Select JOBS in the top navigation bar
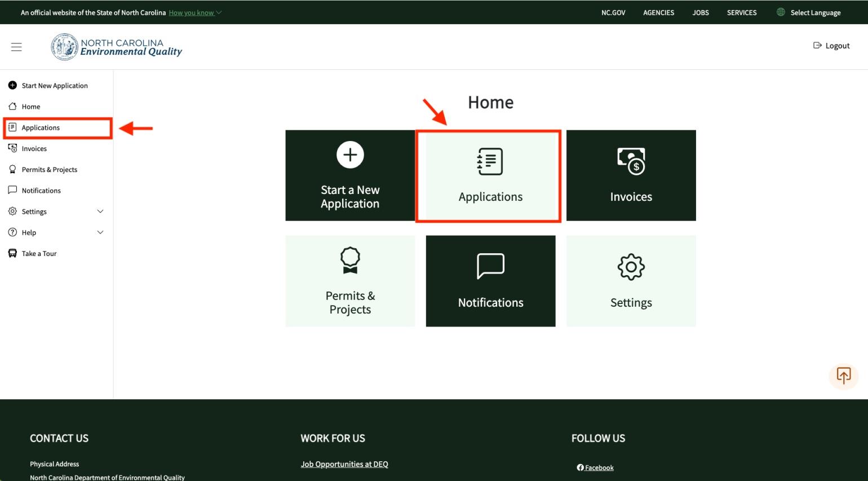This screenshot has width=868, height=481. [700, 12]
